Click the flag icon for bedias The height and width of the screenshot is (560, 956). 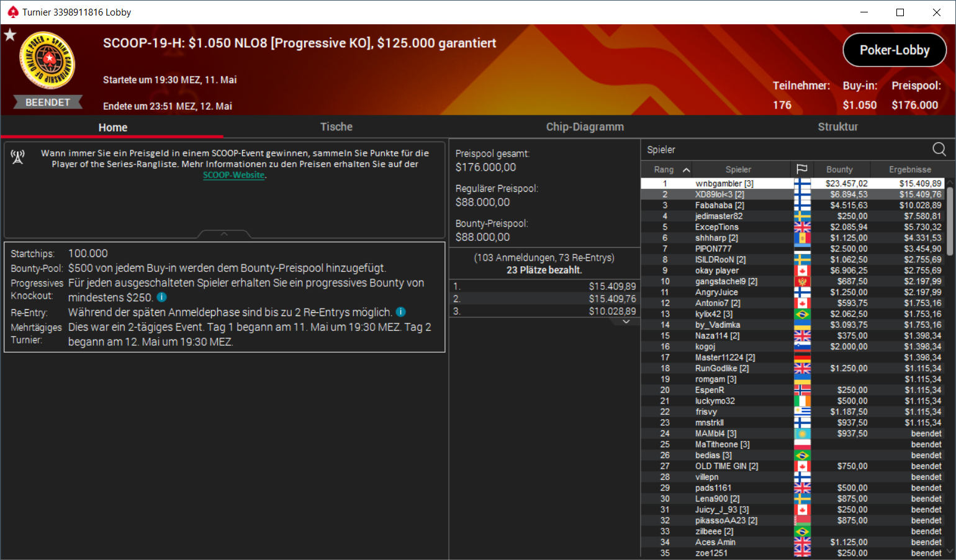coord(802,455)
